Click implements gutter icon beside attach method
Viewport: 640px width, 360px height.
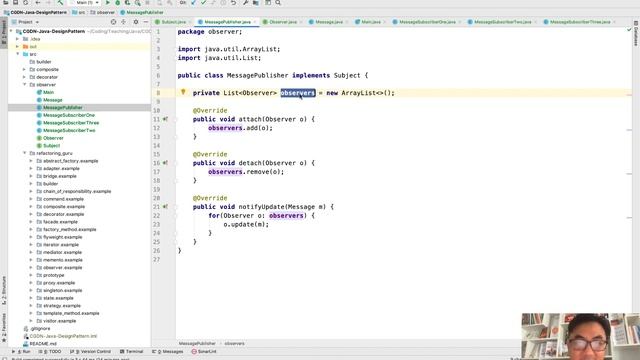165,119
